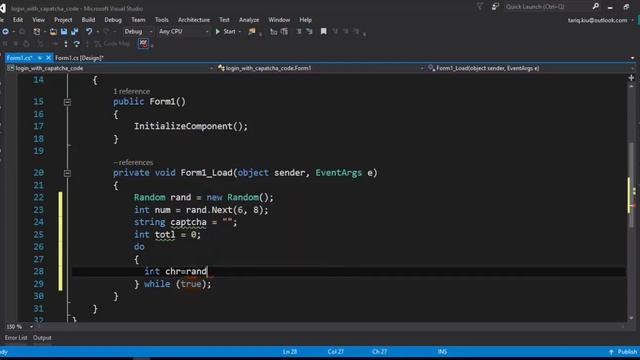Pin the Form1.cs tab

pos(40,58)
